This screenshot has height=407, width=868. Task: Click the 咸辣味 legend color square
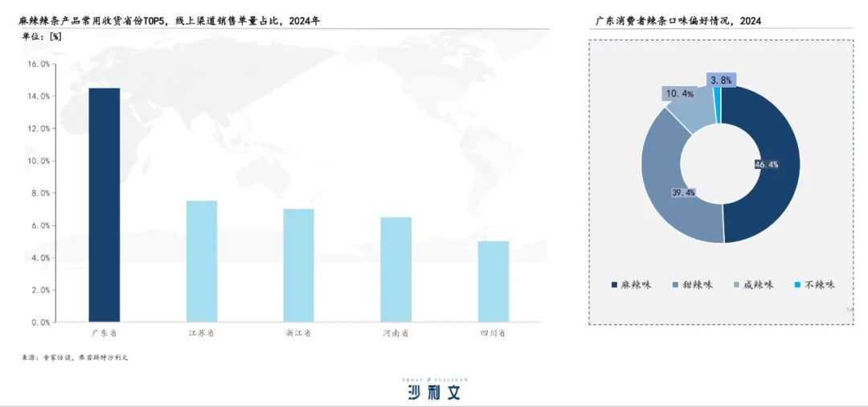tap(735, 285)
